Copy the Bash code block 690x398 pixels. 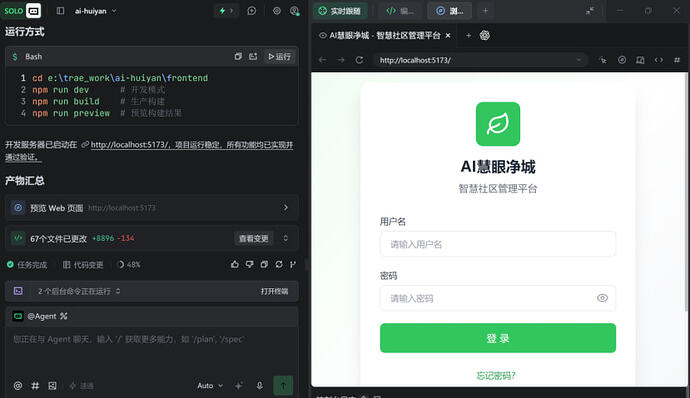(x=238, y=56)
